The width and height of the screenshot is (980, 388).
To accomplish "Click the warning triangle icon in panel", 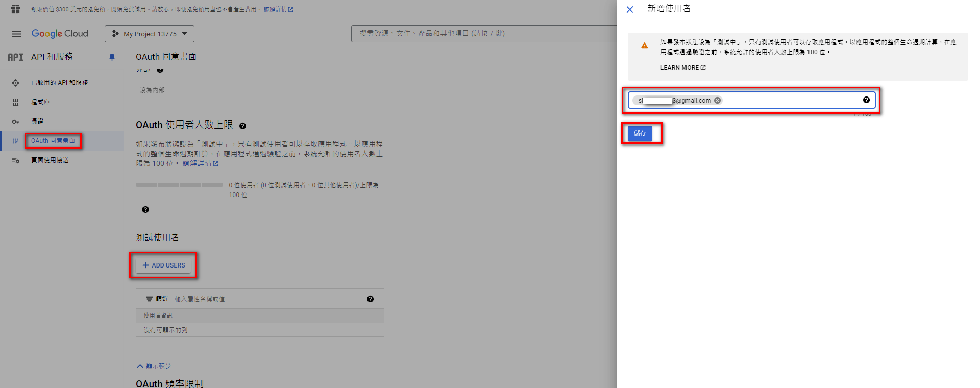I will 645,46.
